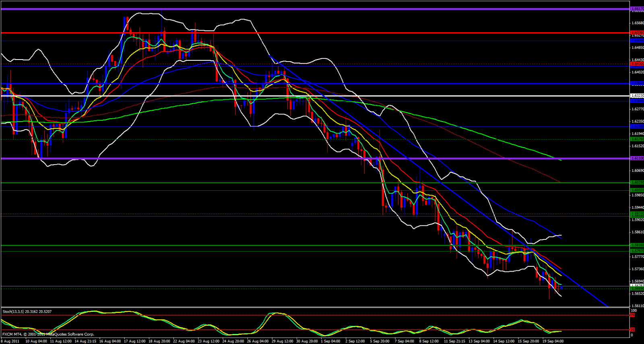Click the 100 stochastic scale label
This screenshot has height=344, width=644.
[x=634, y=311]
